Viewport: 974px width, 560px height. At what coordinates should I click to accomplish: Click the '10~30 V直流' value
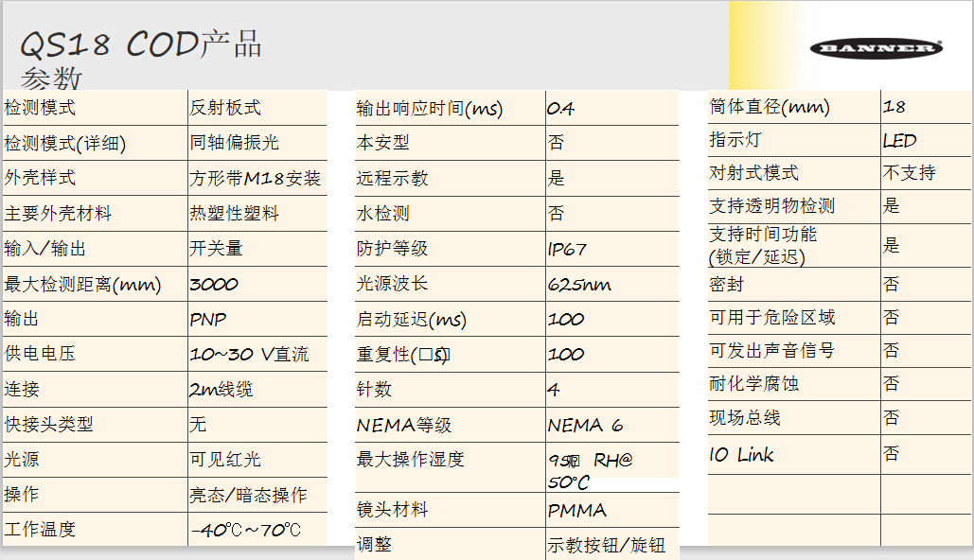pos(249,355)
